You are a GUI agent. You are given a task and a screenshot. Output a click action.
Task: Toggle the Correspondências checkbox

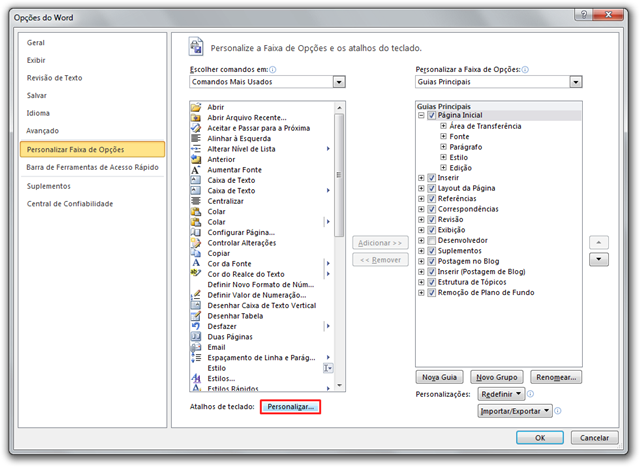[432, 209]
